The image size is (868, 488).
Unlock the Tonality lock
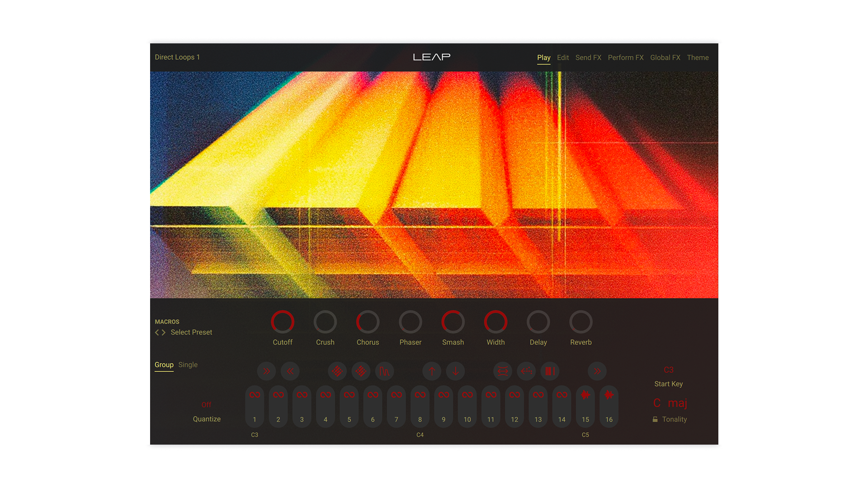[655, 419]
